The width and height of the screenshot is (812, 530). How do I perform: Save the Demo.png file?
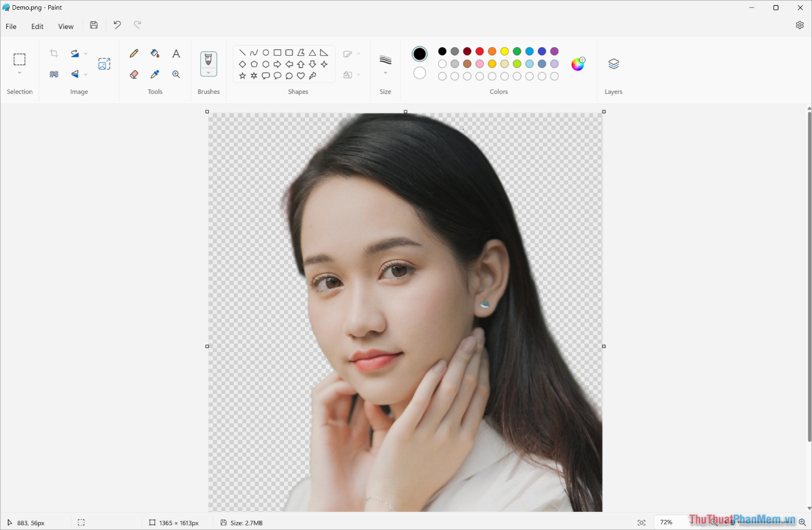(93, 25)
